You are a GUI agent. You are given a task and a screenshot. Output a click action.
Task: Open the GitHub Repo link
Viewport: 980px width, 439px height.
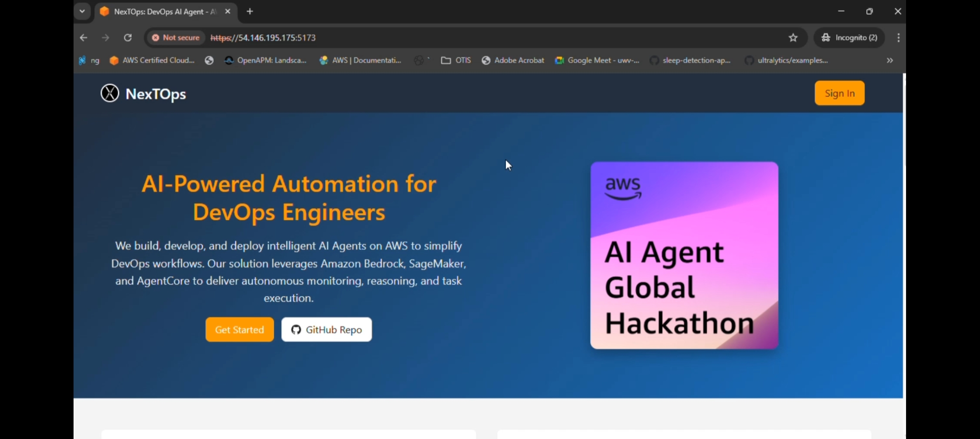pyautogui.click(x=326, y=330)
